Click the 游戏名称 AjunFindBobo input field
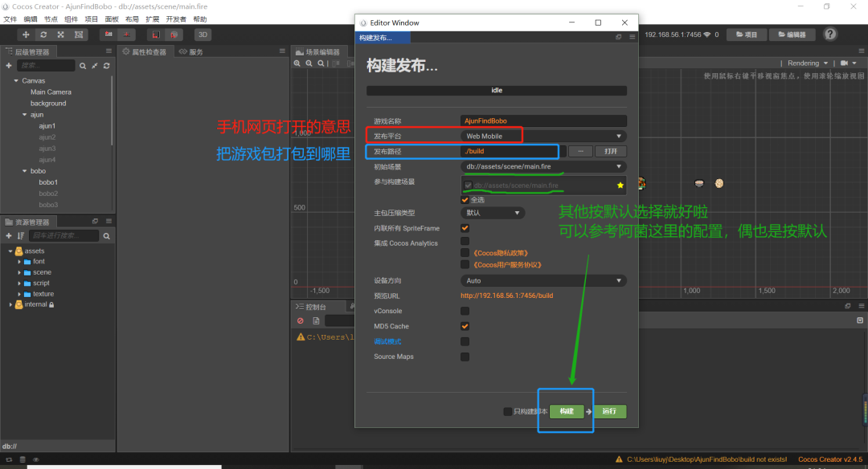This screenshot has width=868, height=469. 543,120
